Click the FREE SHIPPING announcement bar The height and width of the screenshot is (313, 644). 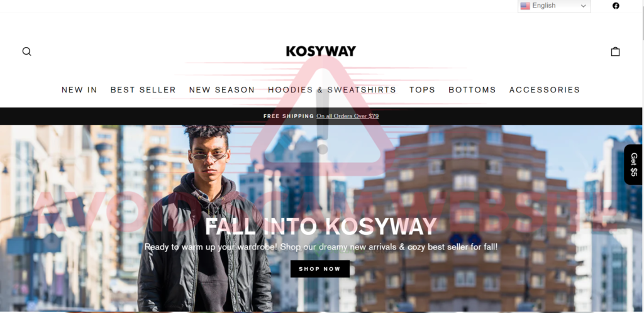321,116
